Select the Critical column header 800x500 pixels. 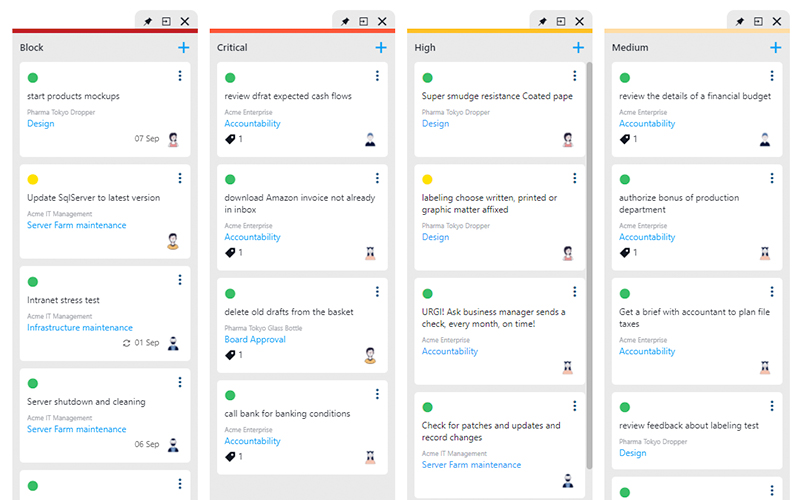click(x=232, y=47)
